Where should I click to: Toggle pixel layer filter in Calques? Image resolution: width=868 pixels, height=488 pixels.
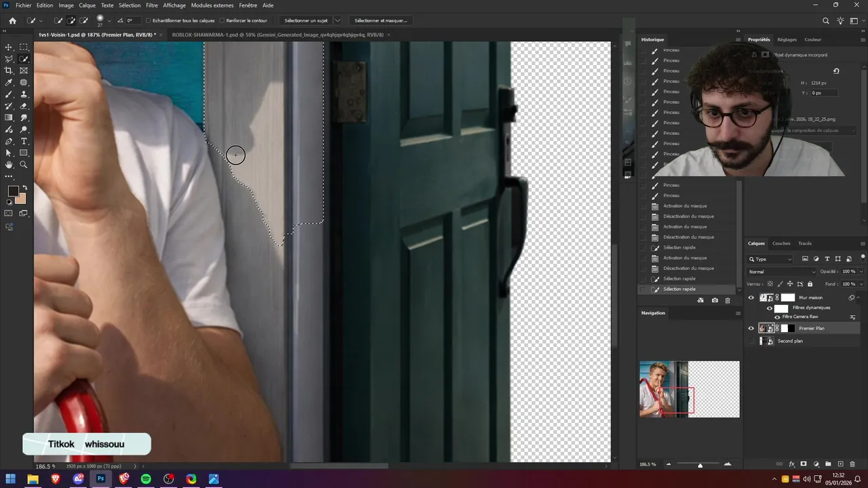pyautogui.click(x=805, y=259)
